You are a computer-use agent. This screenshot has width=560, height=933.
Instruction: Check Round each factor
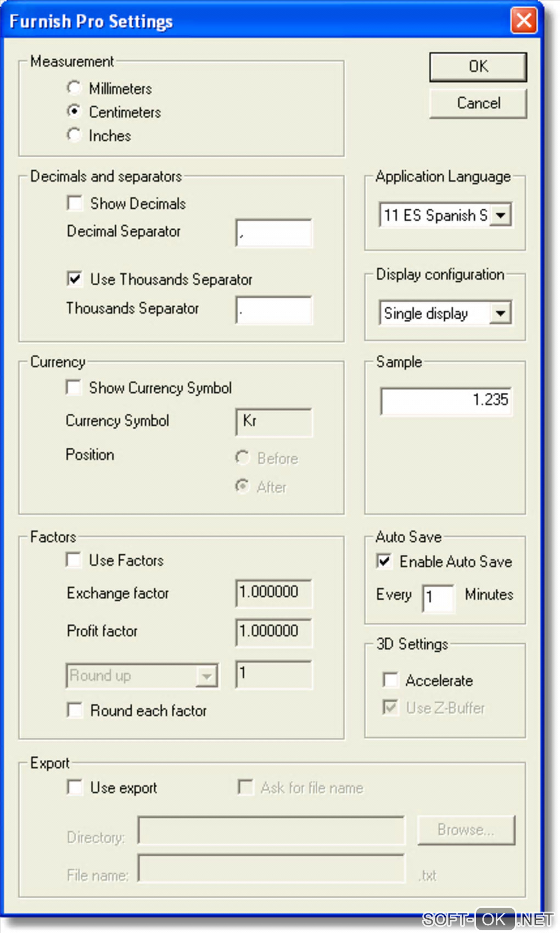click(x=75, y=710)
